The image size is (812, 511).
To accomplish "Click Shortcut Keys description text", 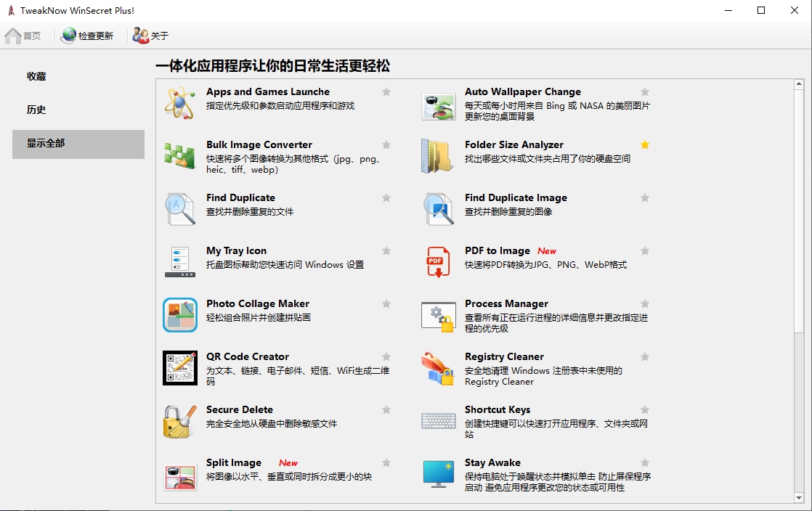I will (556, 429).
